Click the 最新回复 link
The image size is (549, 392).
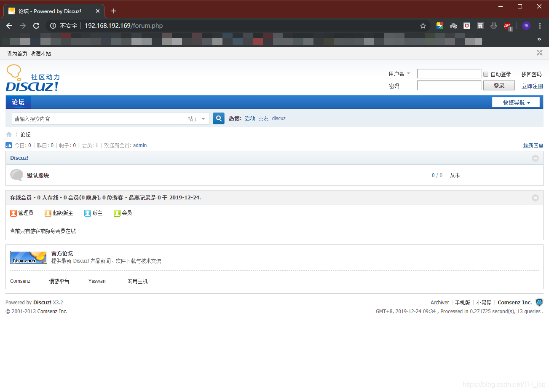coord(533,145)
